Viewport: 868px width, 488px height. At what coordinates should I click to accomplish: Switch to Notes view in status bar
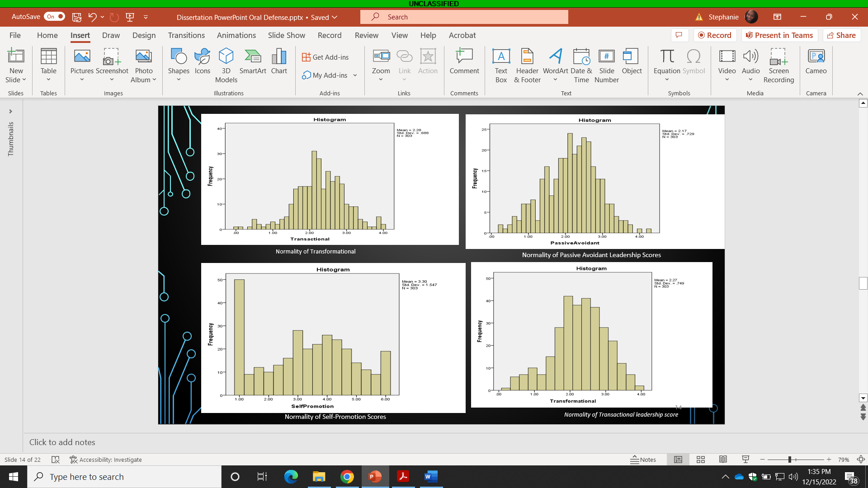pos(643,460)
